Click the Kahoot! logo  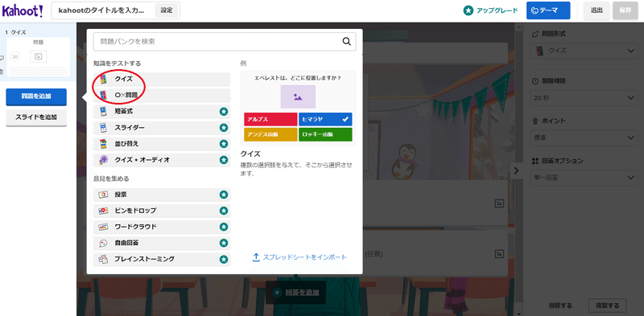point(23,10)
